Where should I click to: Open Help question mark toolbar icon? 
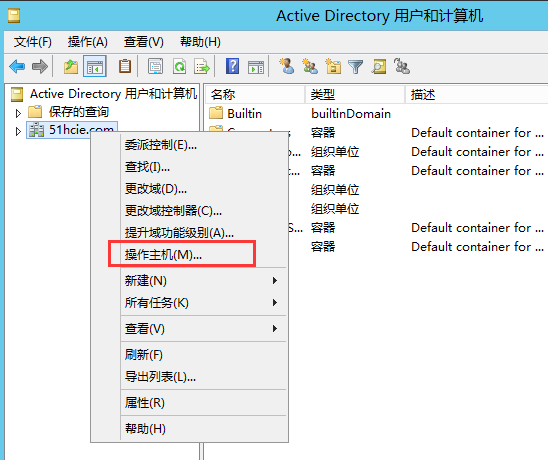[232, 66]
